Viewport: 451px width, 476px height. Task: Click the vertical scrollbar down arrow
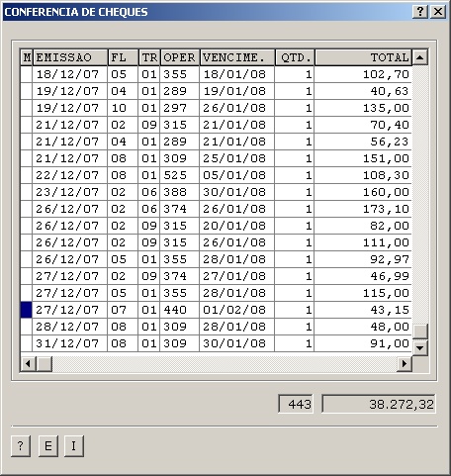click(x=420, y=347)
